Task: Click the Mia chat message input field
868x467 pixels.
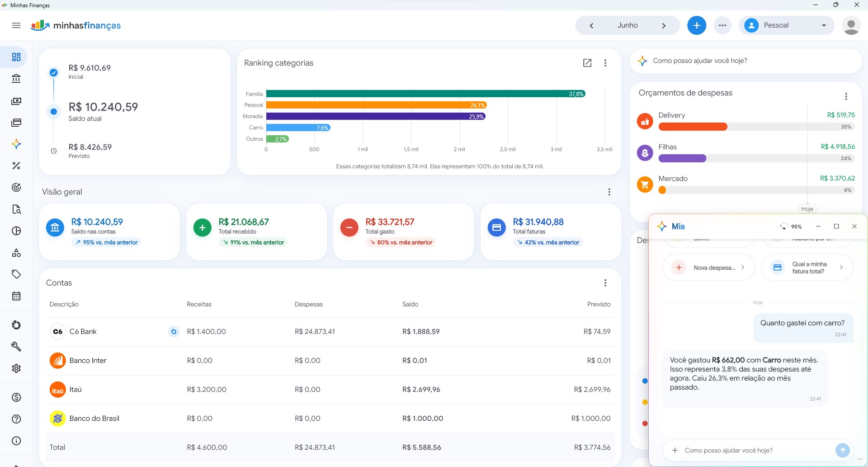Action: pos(757,450)
